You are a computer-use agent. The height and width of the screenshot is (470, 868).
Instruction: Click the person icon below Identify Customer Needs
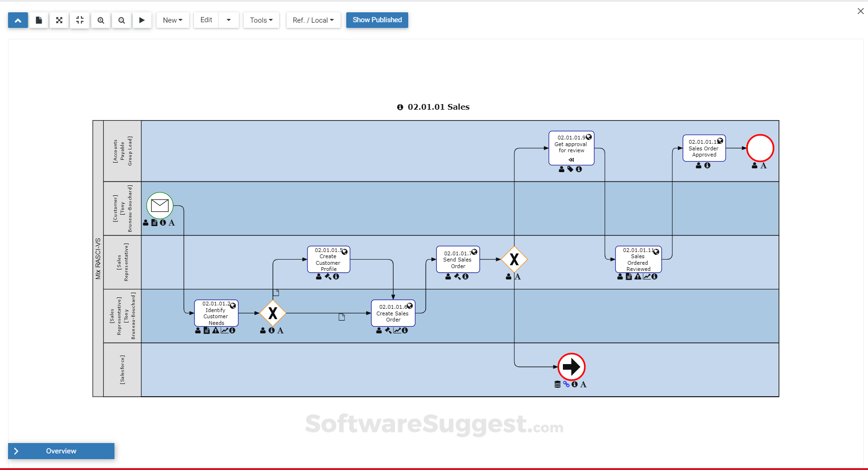(198, 331)
